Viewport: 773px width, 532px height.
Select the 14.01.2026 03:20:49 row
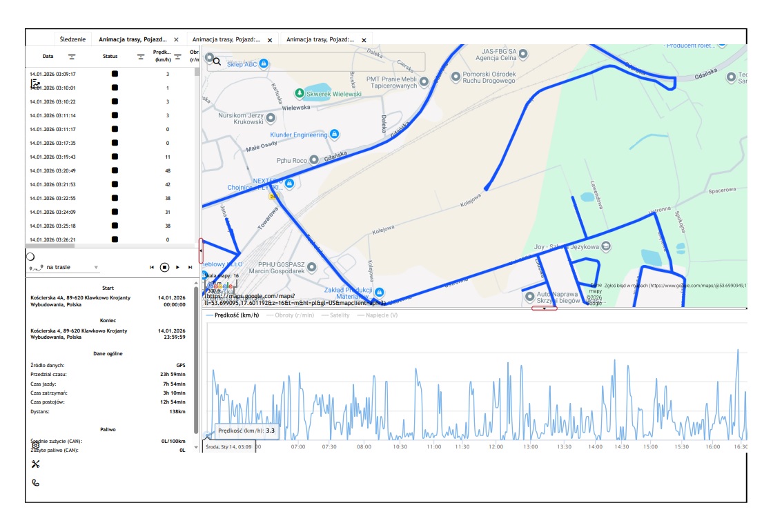click(52, 170)
